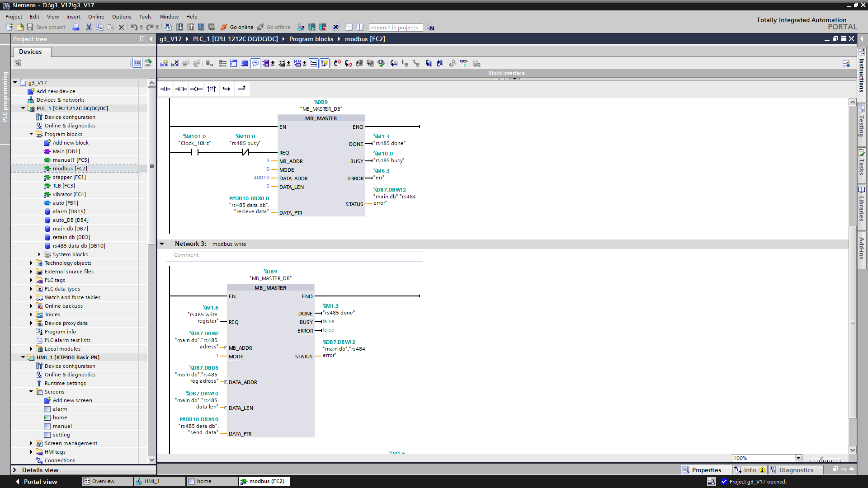Open the Options menu
Screen dimensions: 868x488
click(122, 17)
